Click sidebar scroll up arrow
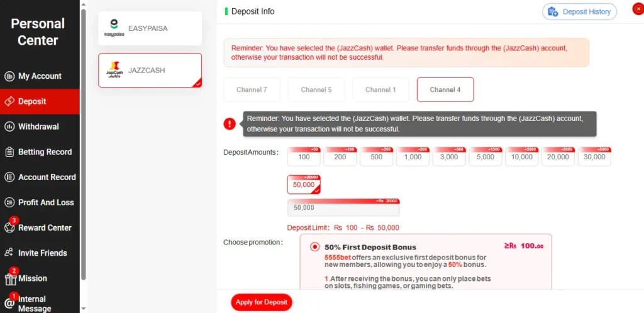The image size is (644, 313). (84, 4)
